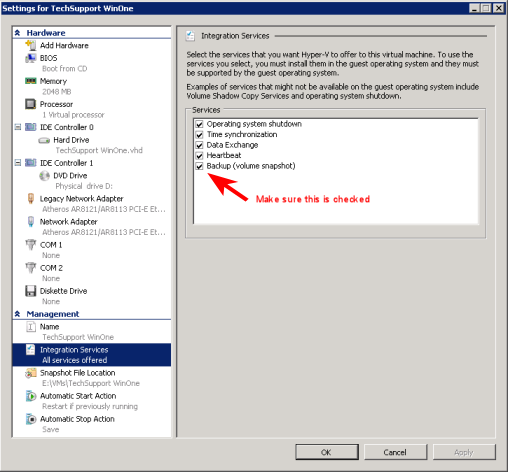Click the IDE Controller 1 icon
508x472 pixels.
31,163
